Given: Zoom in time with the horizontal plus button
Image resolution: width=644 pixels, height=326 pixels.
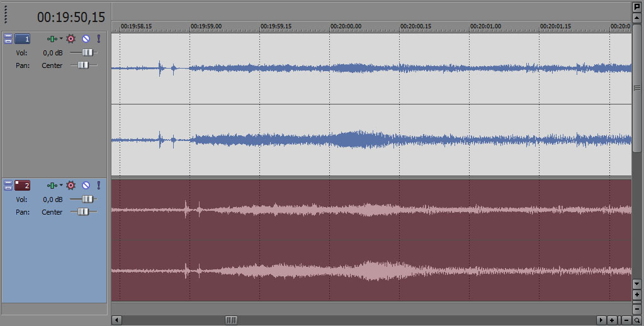Looking at the screenshot, I should click(x=611, y=320).
